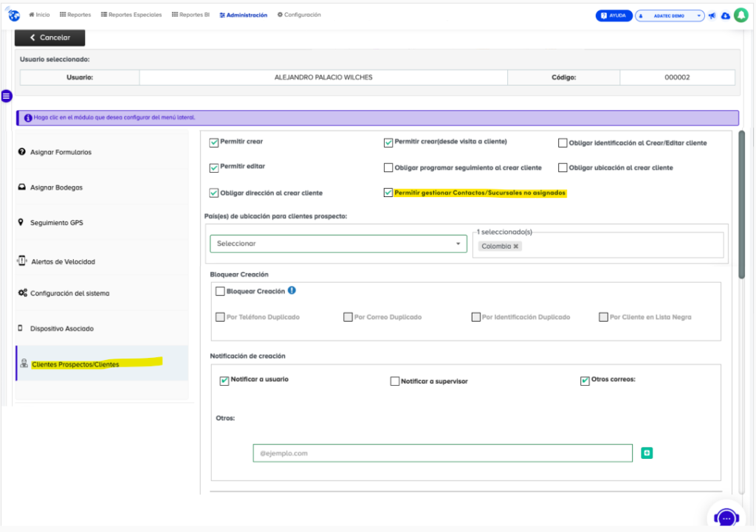
Task: Select Configuración del sistema module
Action: coord(102,293)
